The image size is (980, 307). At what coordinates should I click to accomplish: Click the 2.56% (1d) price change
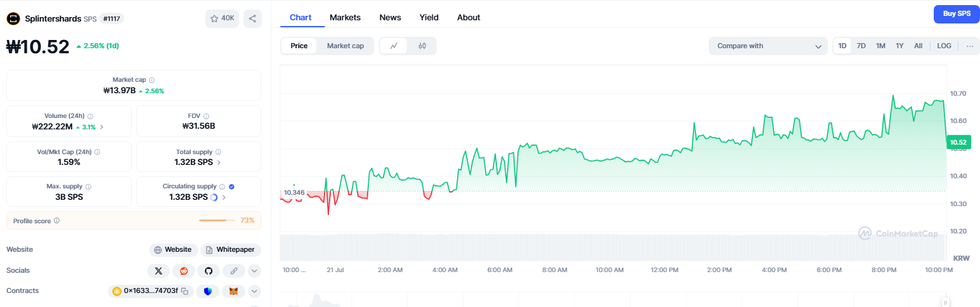(98, 46)
